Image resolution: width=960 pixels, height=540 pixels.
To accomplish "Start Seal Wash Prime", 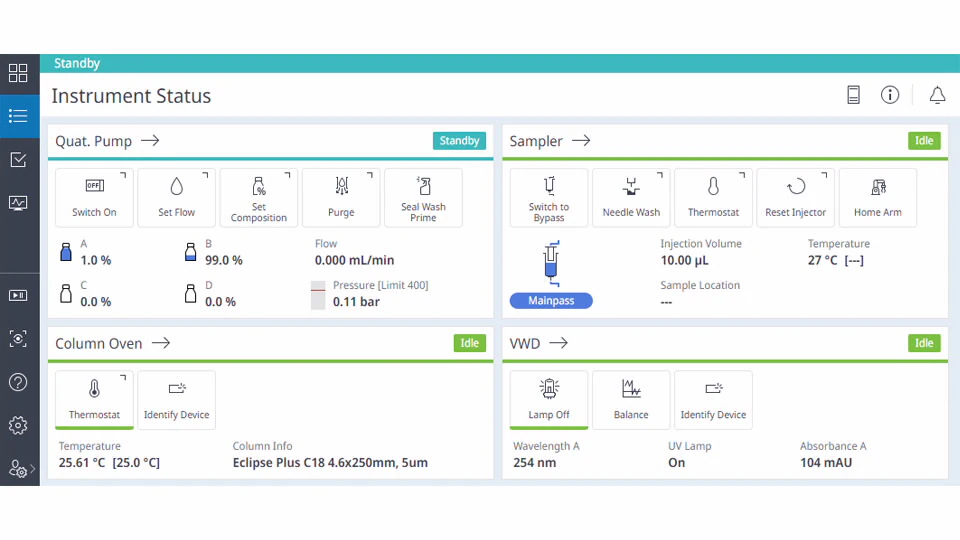I will (423, 198).
